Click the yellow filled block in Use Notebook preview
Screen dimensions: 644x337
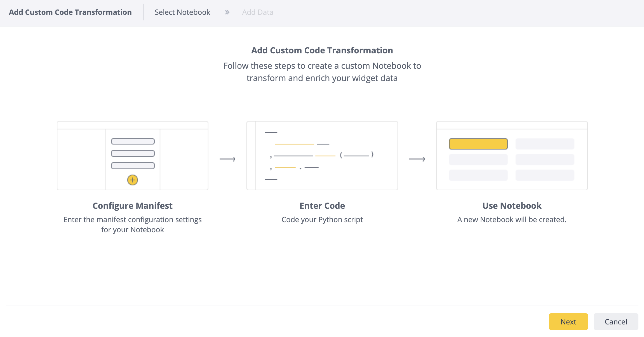pos(478,144)
